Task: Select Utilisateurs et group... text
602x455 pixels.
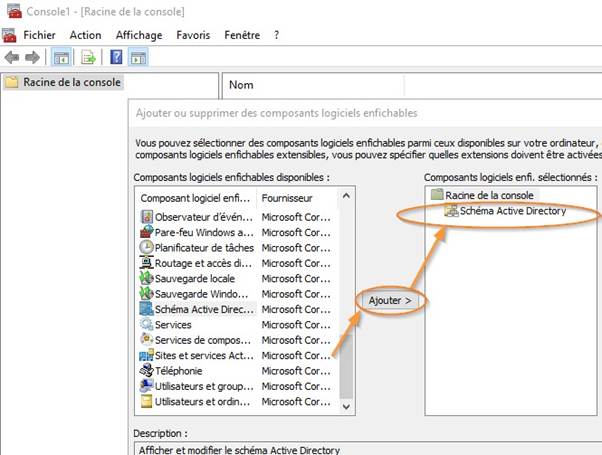Action: (204, 386)
